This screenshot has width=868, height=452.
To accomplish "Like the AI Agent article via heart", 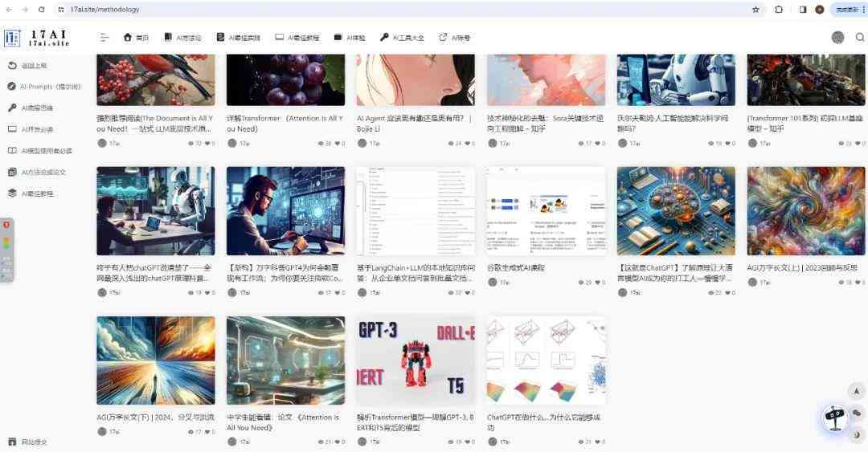I will tap(466, 143).
